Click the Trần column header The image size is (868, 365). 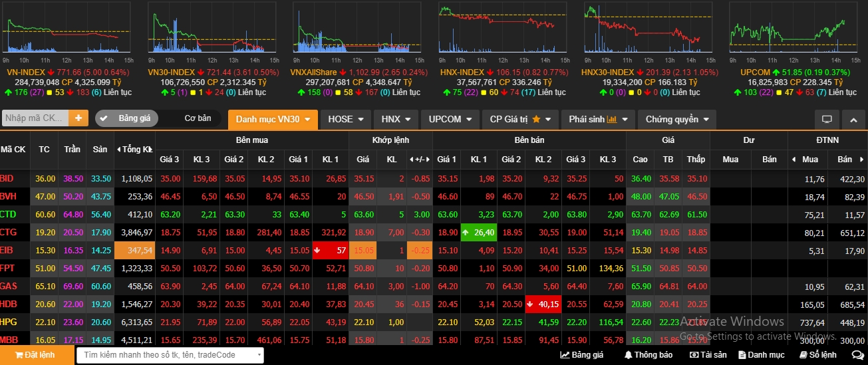(72, 150)
